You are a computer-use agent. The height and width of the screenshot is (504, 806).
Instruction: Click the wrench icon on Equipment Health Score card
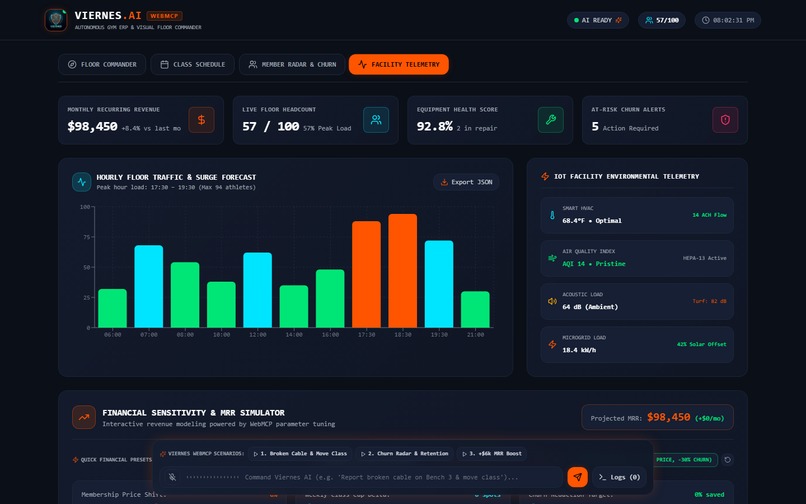[x=551, y=120]
